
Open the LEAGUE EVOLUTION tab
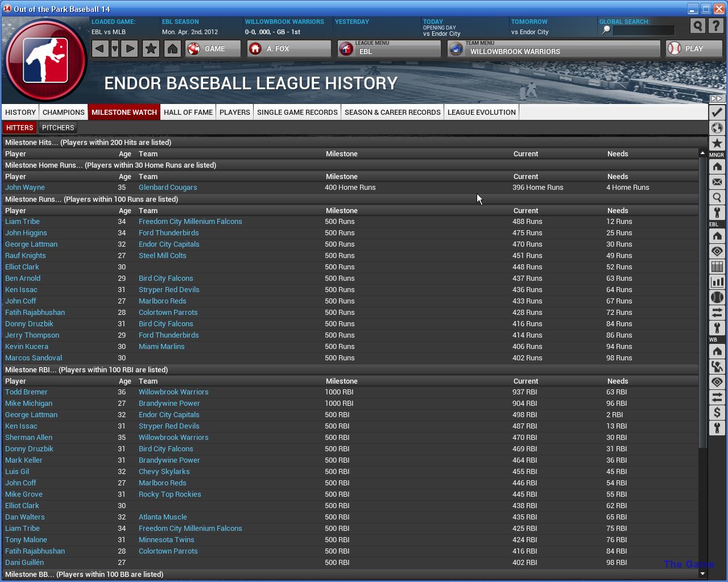(482, 112)
